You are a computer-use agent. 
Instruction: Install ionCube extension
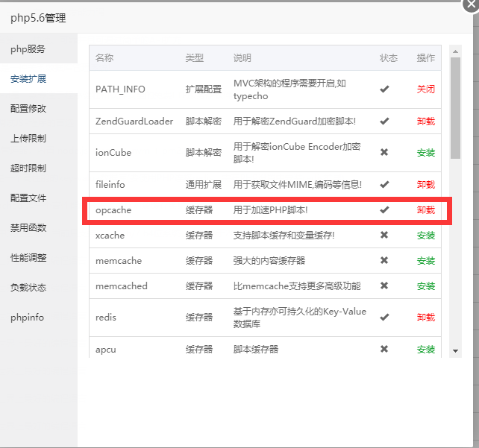pos(426,153)
